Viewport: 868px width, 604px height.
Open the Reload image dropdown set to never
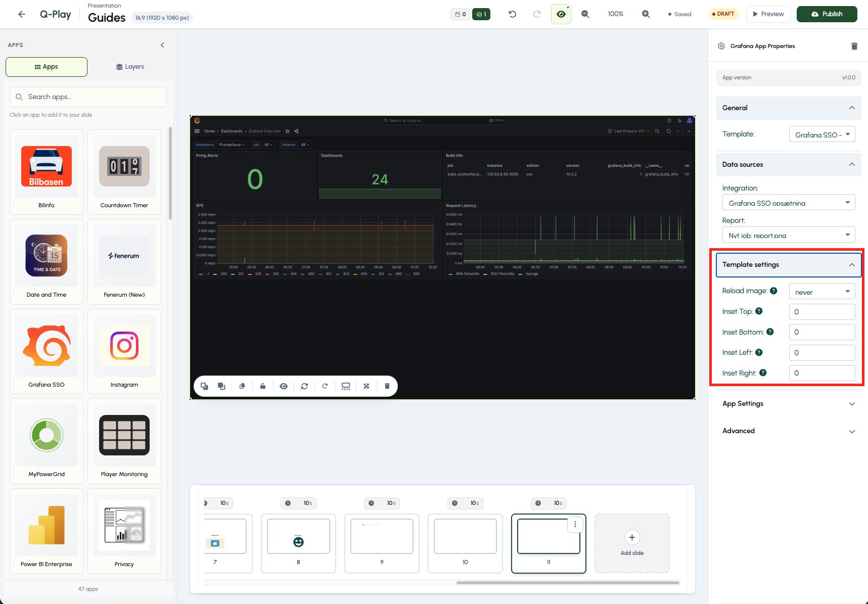(822, 292)
